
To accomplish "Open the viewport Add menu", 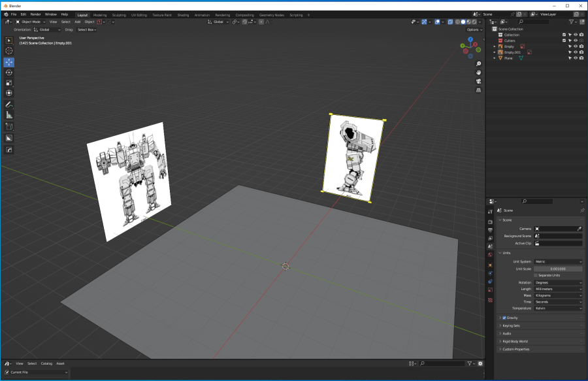I will pyautogui.click(x=78, y=22).
